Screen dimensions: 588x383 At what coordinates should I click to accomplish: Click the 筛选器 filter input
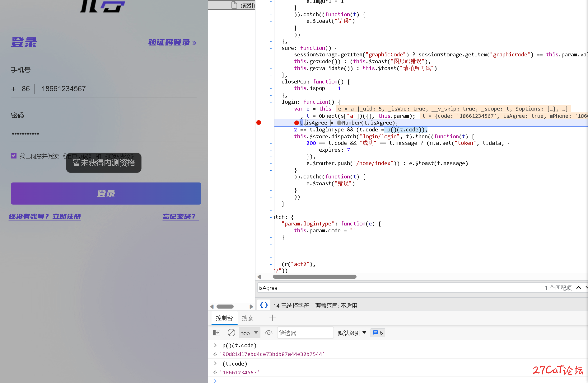pyautogui.click(x=305, y=333)
